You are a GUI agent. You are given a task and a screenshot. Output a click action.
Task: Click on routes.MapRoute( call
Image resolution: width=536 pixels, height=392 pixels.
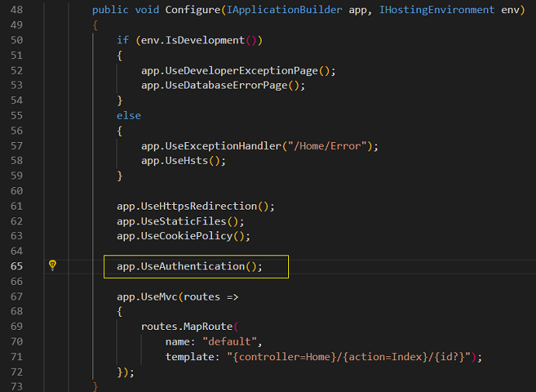[190, 327]
